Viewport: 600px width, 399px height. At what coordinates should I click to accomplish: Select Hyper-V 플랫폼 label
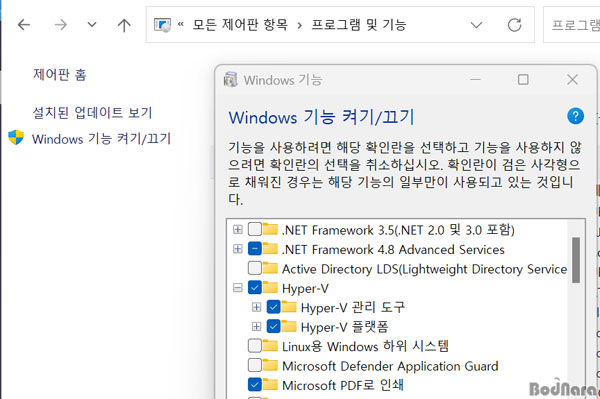(344, 327)
